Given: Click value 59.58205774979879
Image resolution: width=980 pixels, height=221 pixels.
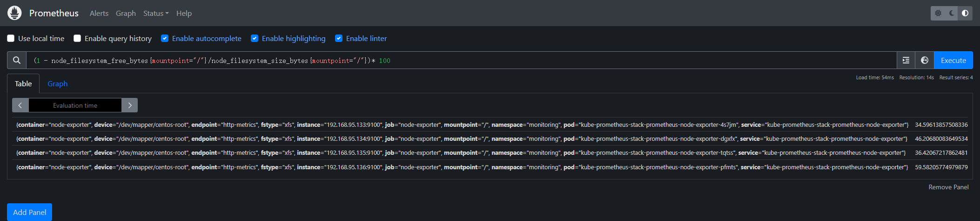Looking at the screenshot, I should [x=941, y=167].
